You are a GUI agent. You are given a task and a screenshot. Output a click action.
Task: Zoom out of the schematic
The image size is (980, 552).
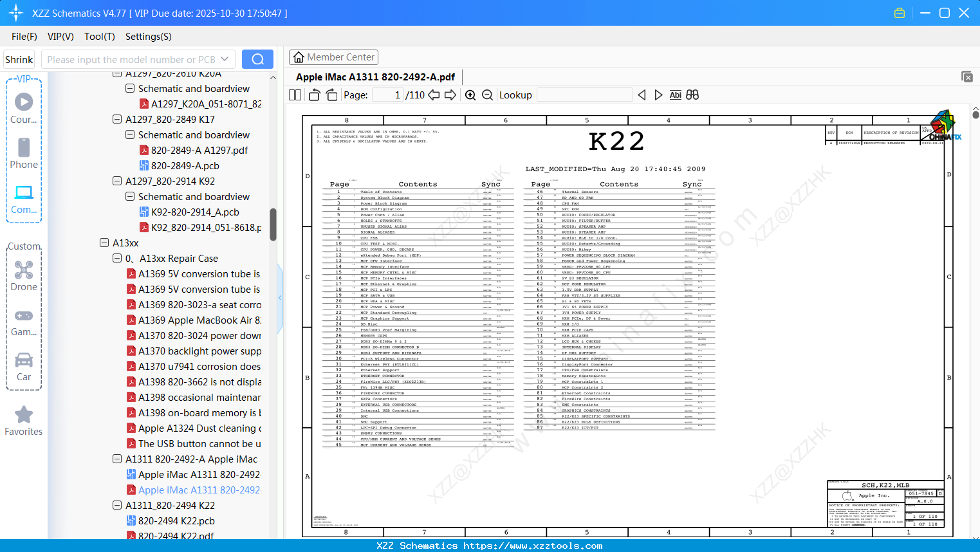point(488,95)
